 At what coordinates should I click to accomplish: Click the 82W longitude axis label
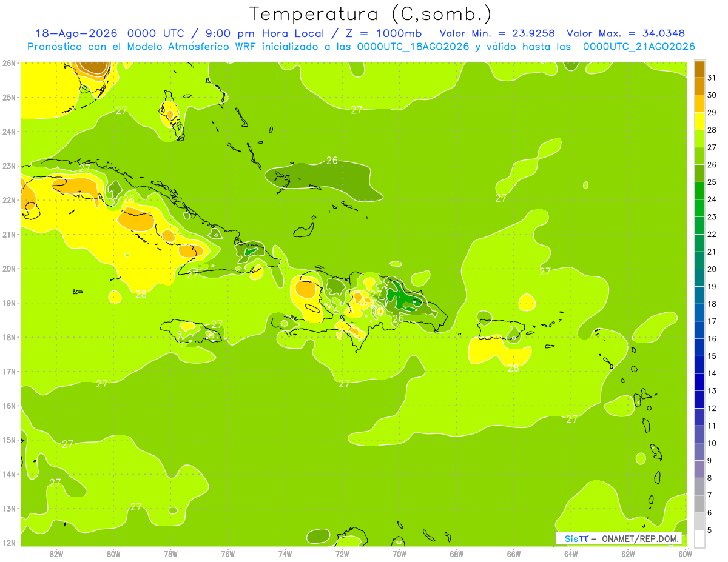click(56, 553)
